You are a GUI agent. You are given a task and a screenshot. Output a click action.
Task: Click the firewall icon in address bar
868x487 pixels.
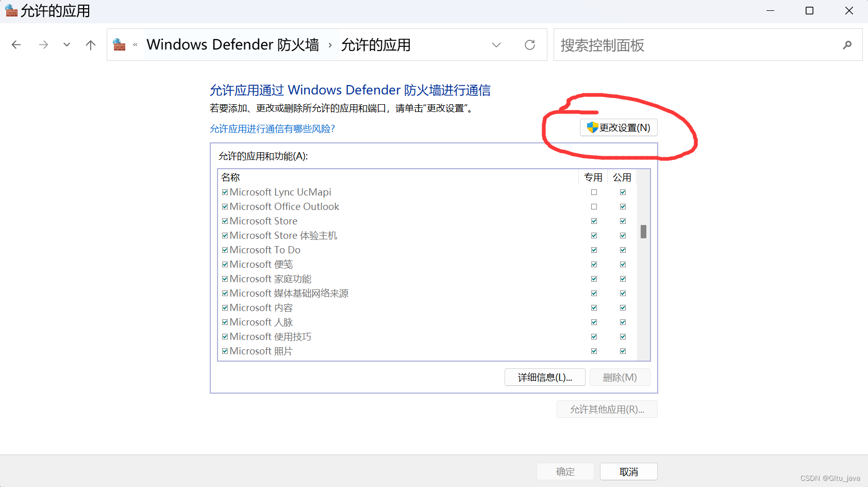coord(120,45)
